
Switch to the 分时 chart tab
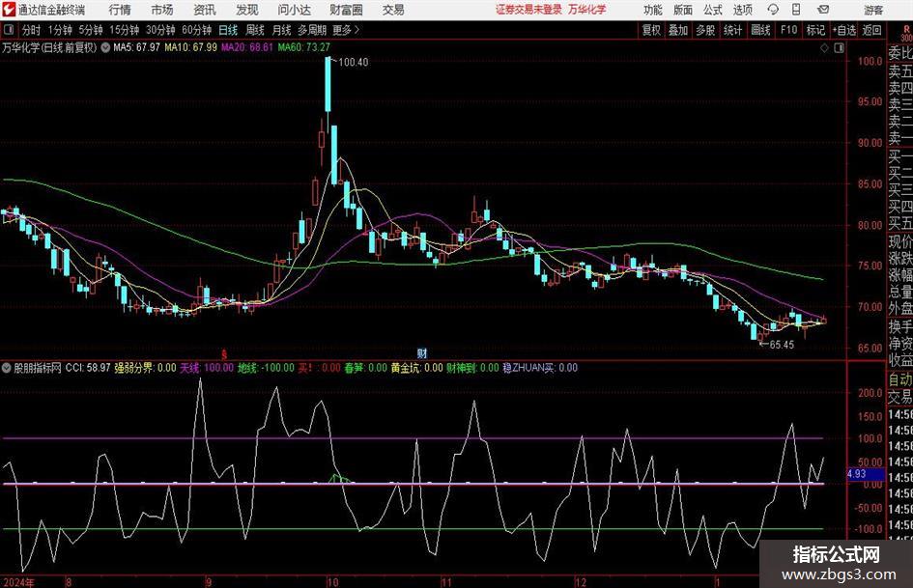pos(32,30)
